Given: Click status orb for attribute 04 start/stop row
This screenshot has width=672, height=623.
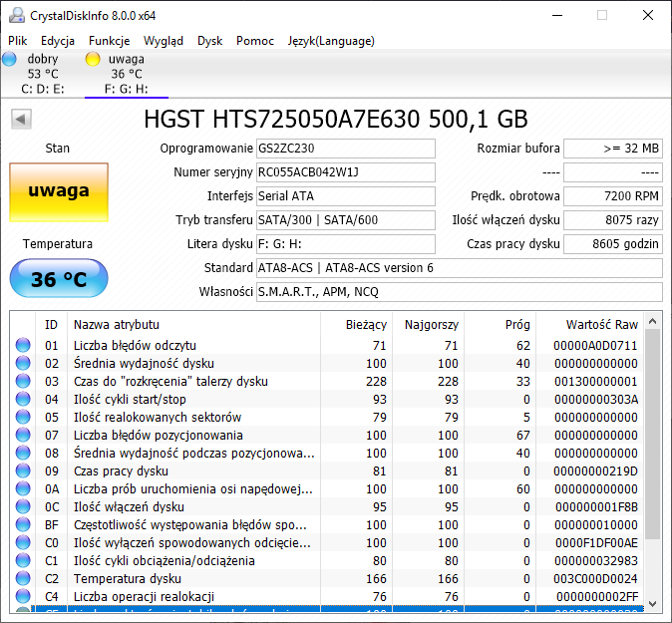Looking at the screenshot, I should point(23,399).
